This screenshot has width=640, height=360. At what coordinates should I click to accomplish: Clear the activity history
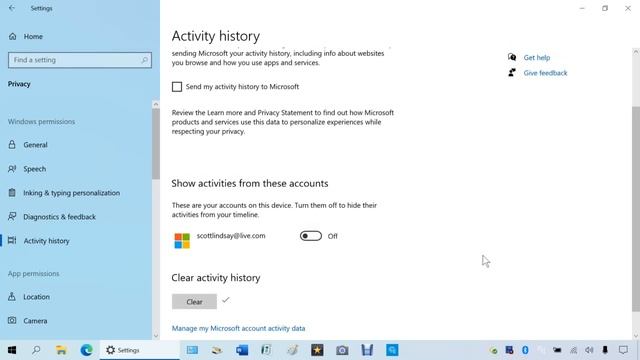194,302
